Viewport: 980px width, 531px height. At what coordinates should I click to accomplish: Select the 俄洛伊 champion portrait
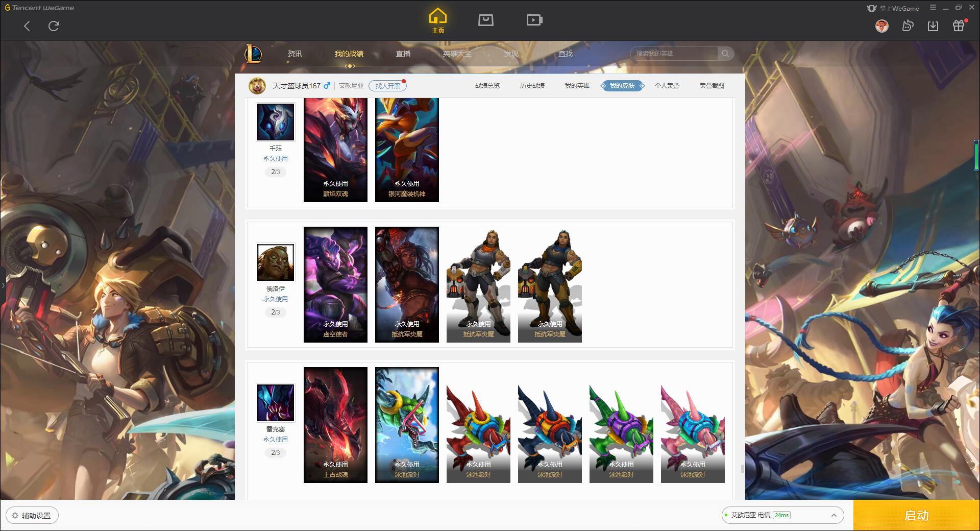(276, 262)
